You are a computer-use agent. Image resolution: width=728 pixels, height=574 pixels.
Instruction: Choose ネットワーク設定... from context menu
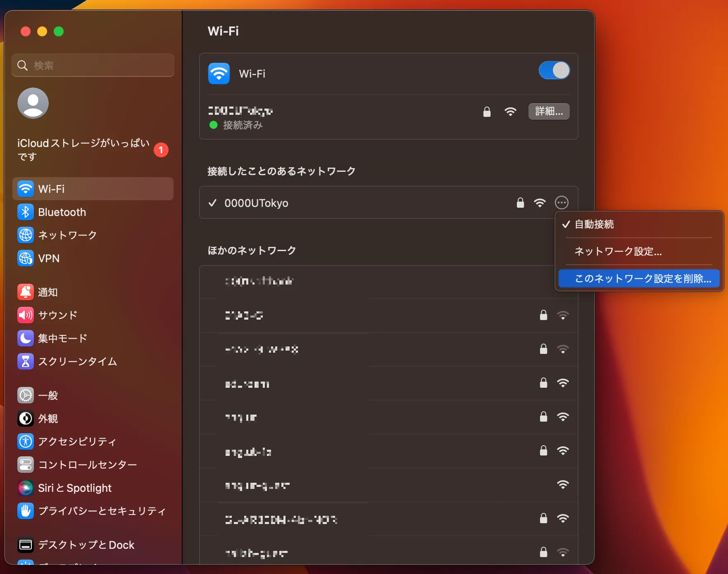click(618, 251)
